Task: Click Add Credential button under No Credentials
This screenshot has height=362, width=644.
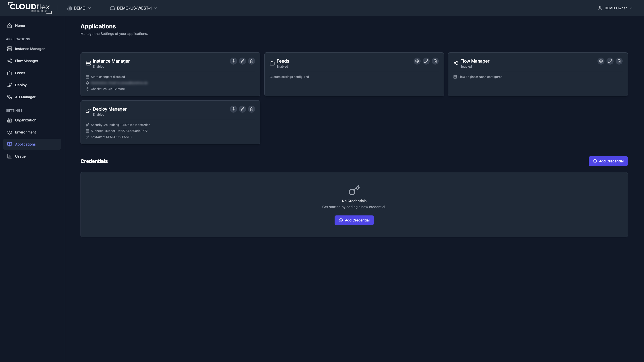Action: pyautogui.click(x=354, y=220)
